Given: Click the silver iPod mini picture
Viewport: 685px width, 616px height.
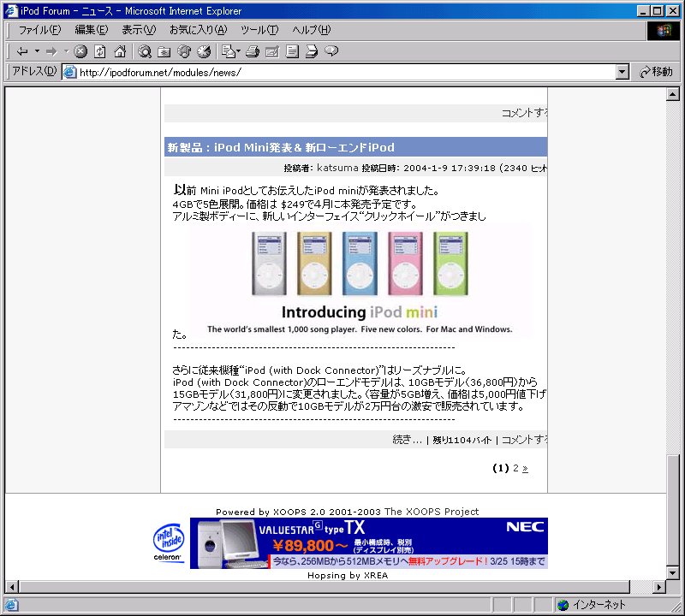Looking at the screenshot, I should [x=269, y=264].
